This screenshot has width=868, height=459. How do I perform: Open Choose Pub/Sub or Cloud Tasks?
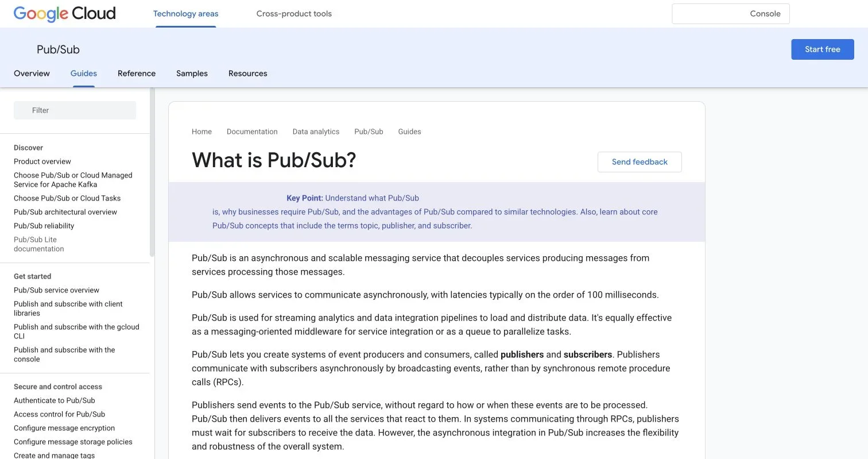pos(67,198)
